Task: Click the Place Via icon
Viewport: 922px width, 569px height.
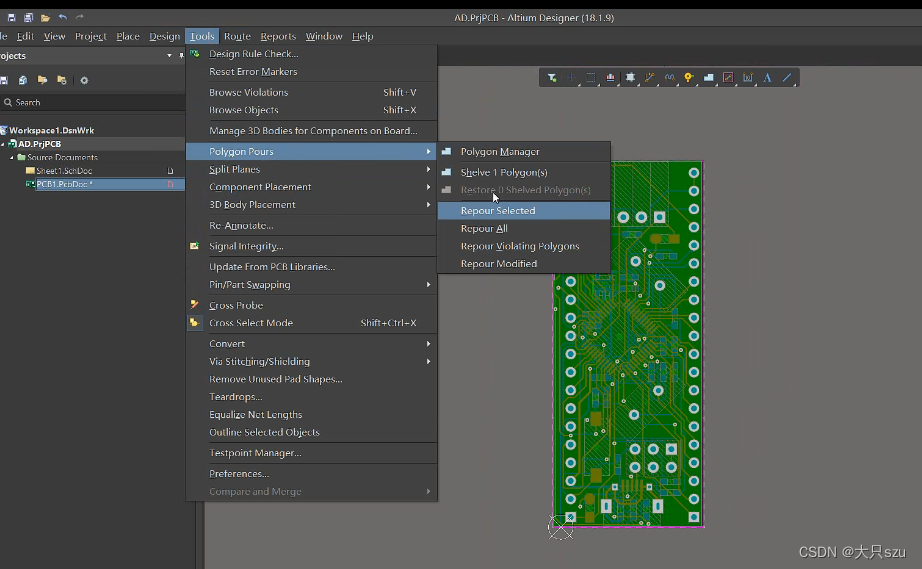Action: pyautogui.click(x=689, y=77)
